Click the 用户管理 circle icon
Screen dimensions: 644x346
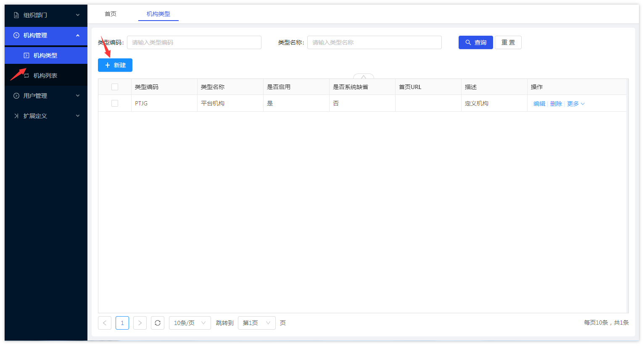click(16, 96)
